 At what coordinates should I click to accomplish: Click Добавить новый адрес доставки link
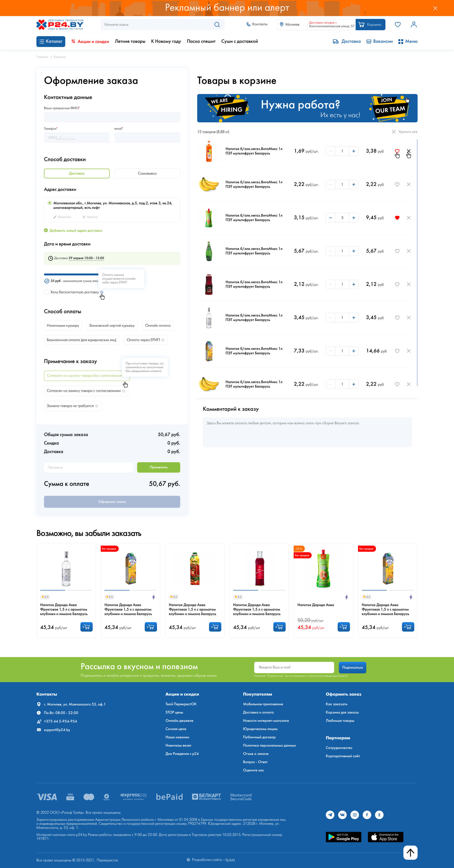click(x=76, y=231)
